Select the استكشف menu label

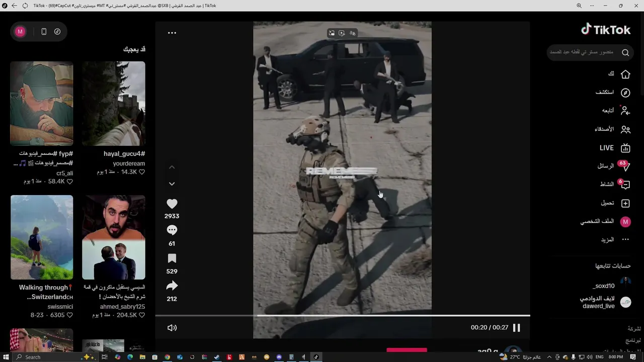605,93
